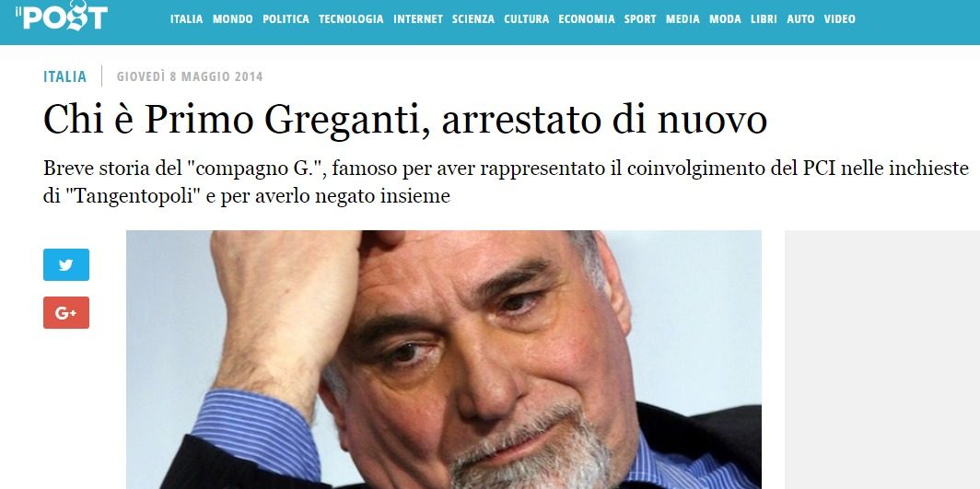Open the MEDIA section
The image size is (980, 489).
coord(682,19)
